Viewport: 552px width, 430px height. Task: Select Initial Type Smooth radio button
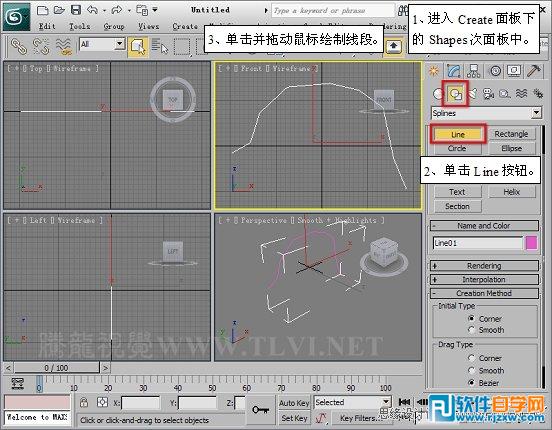tap(471, 330)
